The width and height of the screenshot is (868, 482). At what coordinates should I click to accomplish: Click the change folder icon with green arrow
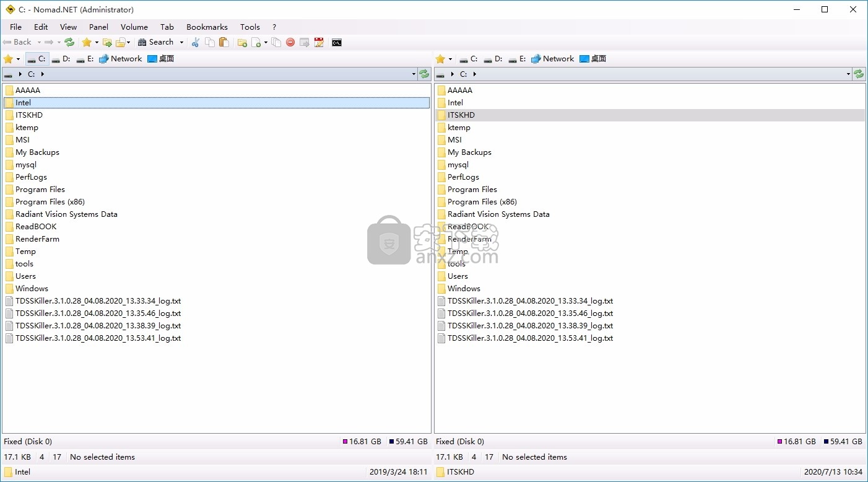pos(107,42)
